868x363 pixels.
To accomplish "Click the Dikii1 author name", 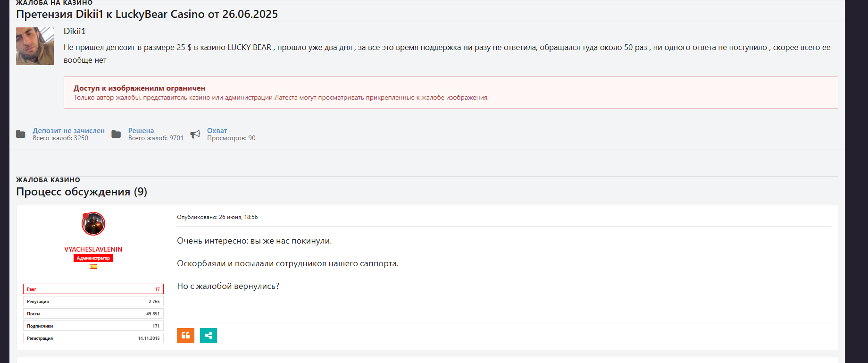I will click(75, 31).
